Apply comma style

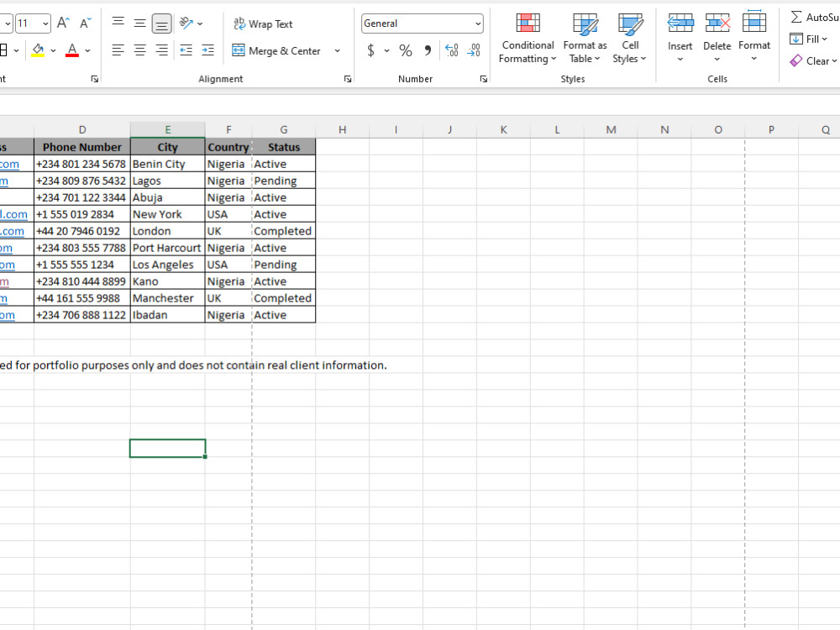[x=428, y=51]
